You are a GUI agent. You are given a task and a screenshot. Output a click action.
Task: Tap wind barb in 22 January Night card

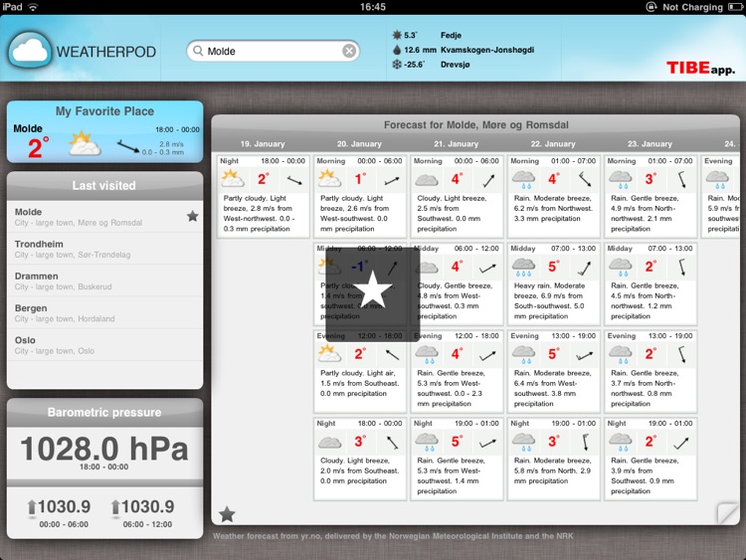pyautogui.click(x=586, y=442)
